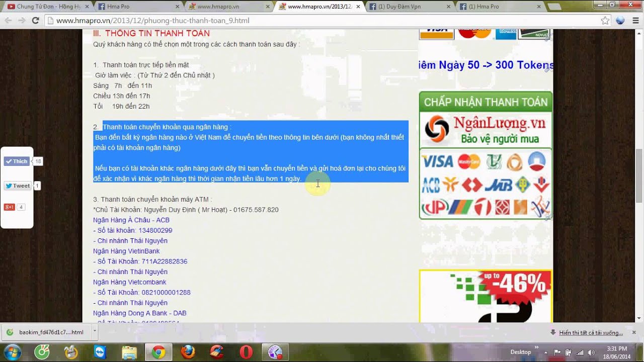This screenshot has width=644, height=362.
Task: Open the network signal tray icon
Action: [x=580, y=352]
